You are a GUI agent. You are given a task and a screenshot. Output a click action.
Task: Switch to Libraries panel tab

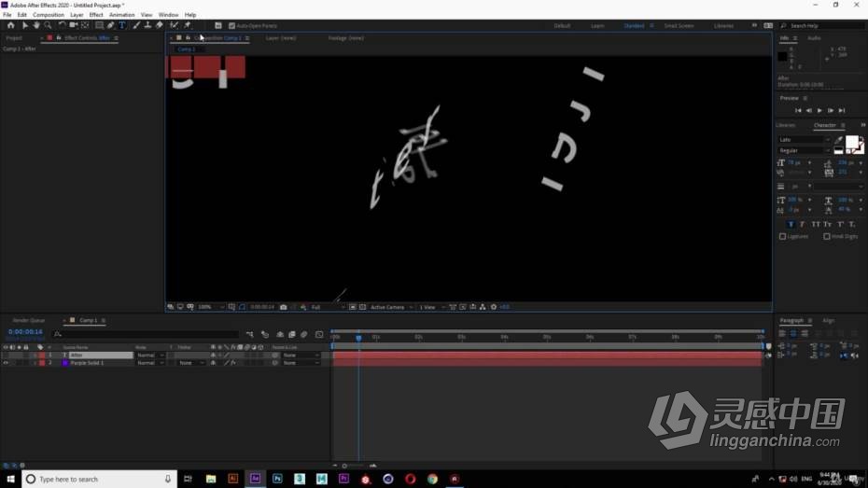[786, 126]
